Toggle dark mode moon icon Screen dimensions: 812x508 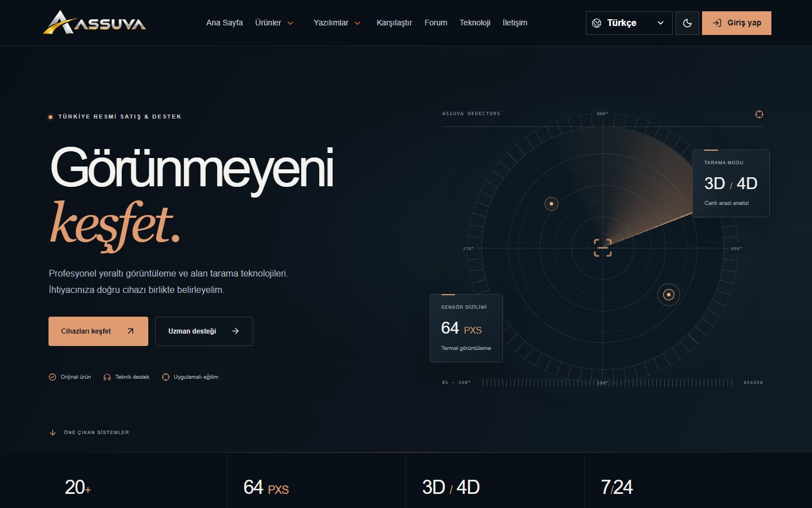point(687,23)
